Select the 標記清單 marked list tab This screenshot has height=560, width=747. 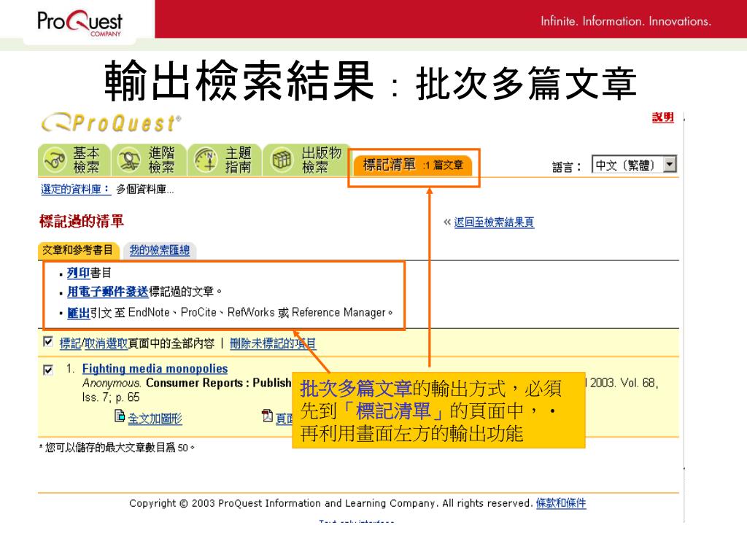click(413, 166)
